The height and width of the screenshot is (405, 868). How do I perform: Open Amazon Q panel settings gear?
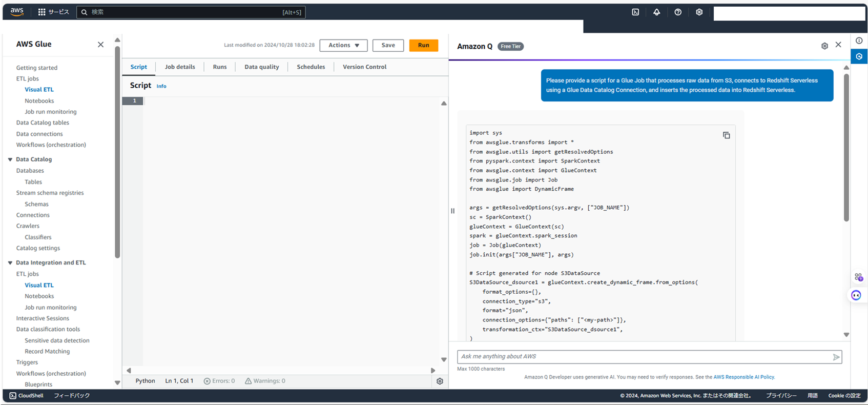pyautogui.click(x=824, y=46)
